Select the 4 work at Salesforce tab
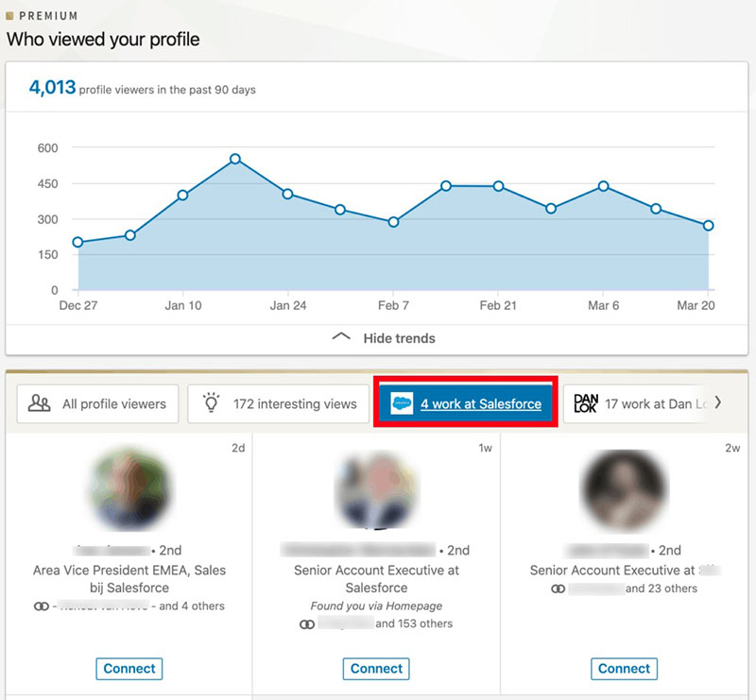This screenshot has width=756, height=700. pyautogui.click(x=466, y=403)
